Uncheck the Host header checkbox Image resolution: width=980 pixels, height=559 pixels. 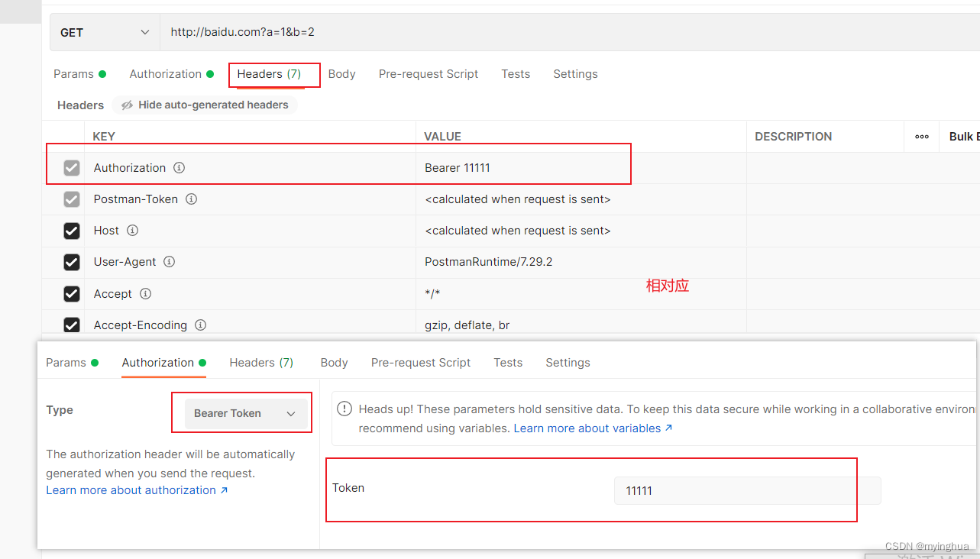pos(72,231)
